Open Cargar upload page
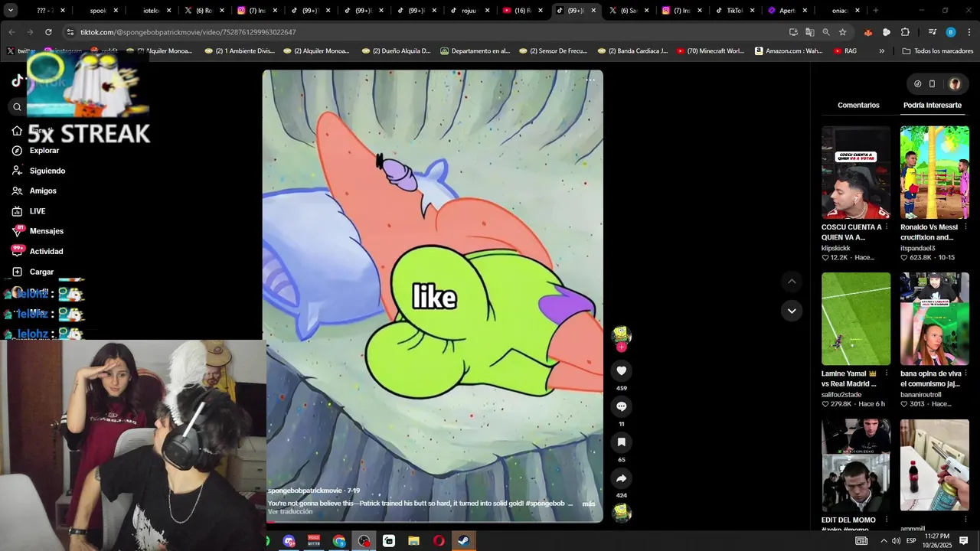980x551 pixels. click(x=33, y=272)
